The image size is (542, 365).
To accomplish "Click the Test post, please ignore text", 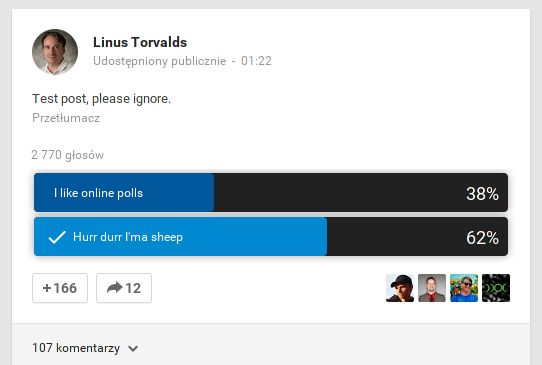I will click(102, 99).
